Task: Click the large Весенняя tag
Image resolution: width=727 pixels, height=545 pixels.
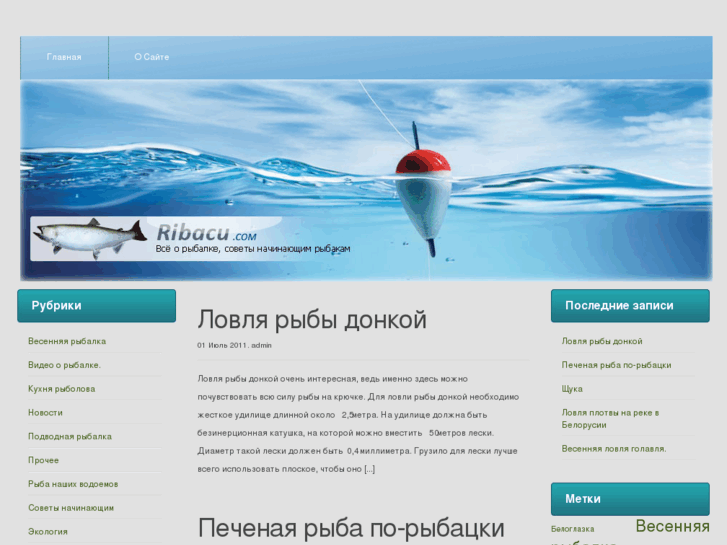Action: 672,526
